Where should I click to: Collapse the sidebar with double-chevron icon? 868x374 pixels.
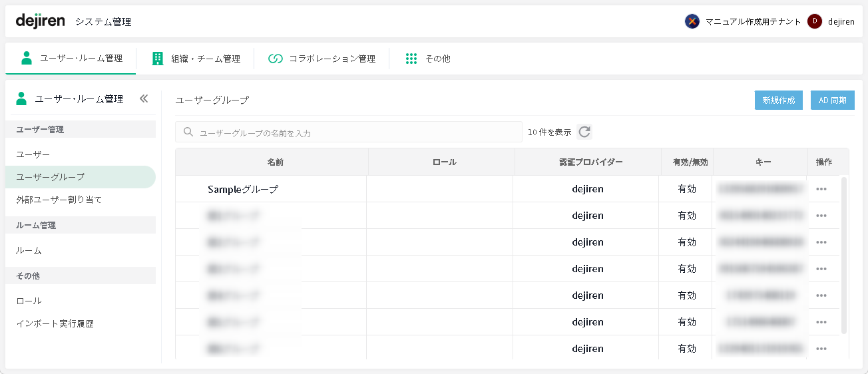[x=144, y=98]
